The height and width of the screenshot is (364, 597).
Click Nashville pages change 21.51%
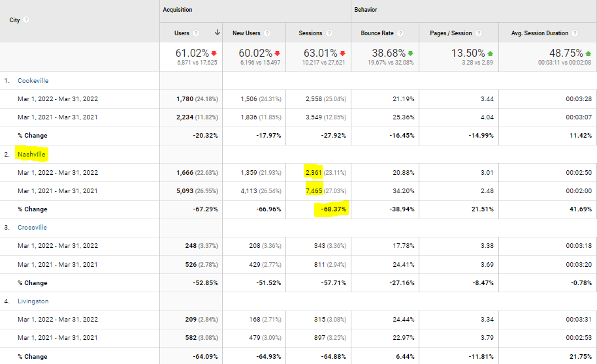pyautogui.click(x=483, y=209)
